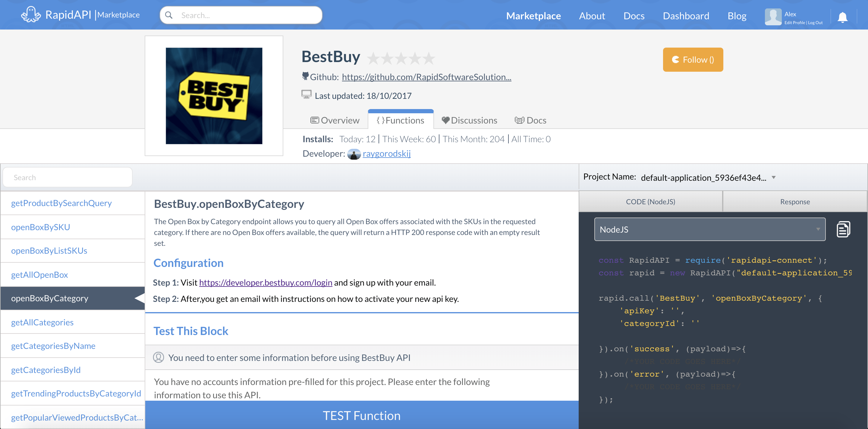Click the orange Follow button

(693, 60)
